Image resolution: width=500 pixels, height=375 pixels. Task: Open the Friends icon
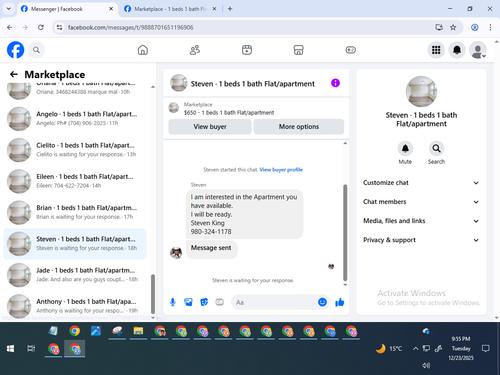pyautogui.click(x=195, y=50)
